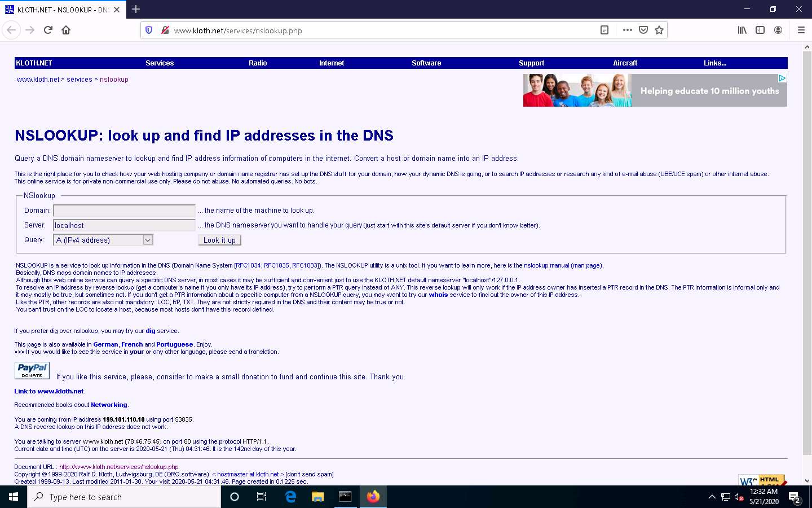Open the notification center icon
Image resolution: width=812 pixels, height=508 pixels.
795,497
